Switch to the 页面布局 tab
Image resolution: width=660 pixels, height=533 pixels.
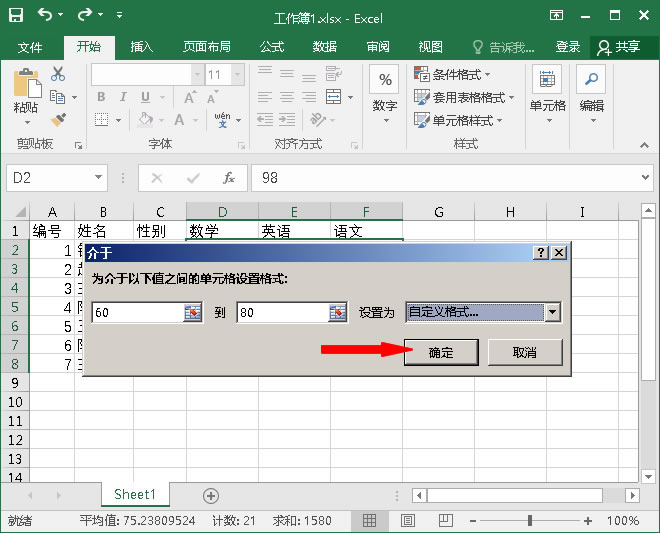[x=207, y=47]
